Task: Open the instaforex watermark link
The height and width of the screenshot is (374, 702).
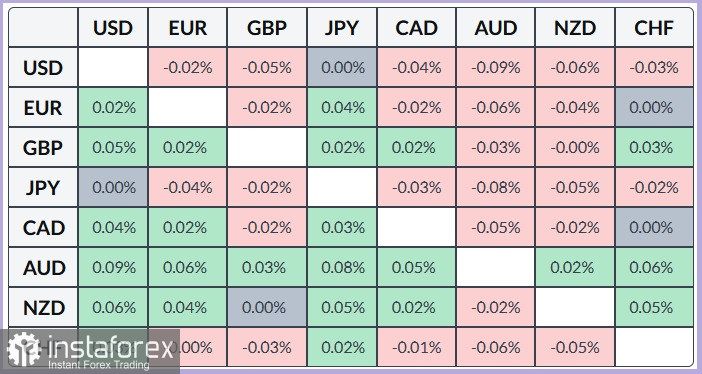Action: [90, 352]
